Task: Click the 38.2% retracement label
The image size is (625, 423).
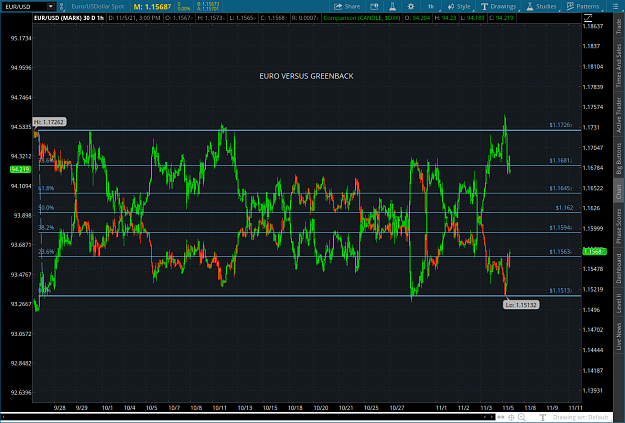Action: pos(46,228)
